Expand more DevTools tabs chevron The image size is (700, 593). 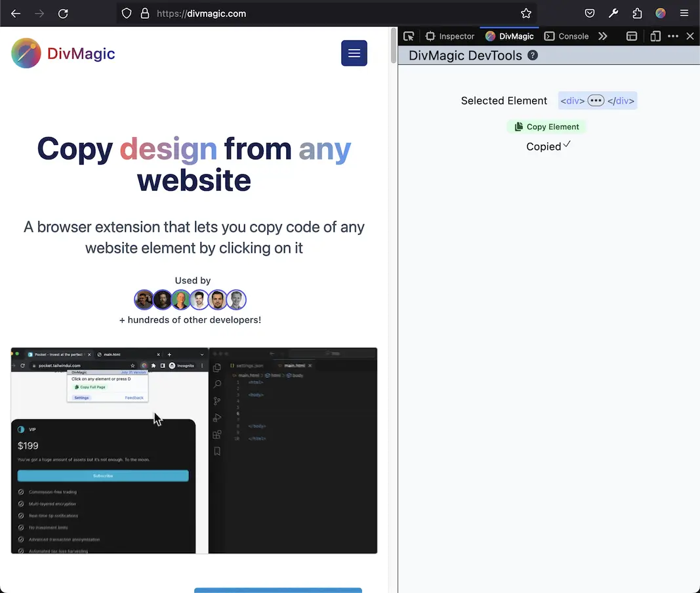(x=603, y=36)
